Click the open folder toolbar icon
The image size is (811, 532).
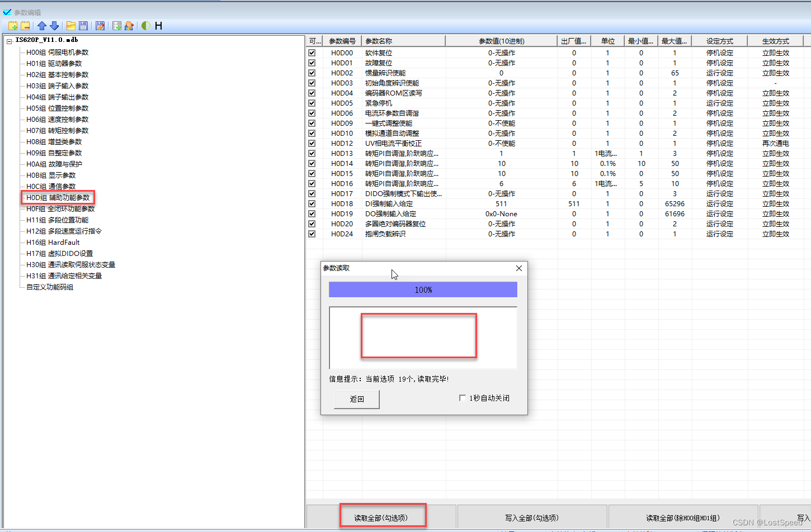(x=71, y=26)
